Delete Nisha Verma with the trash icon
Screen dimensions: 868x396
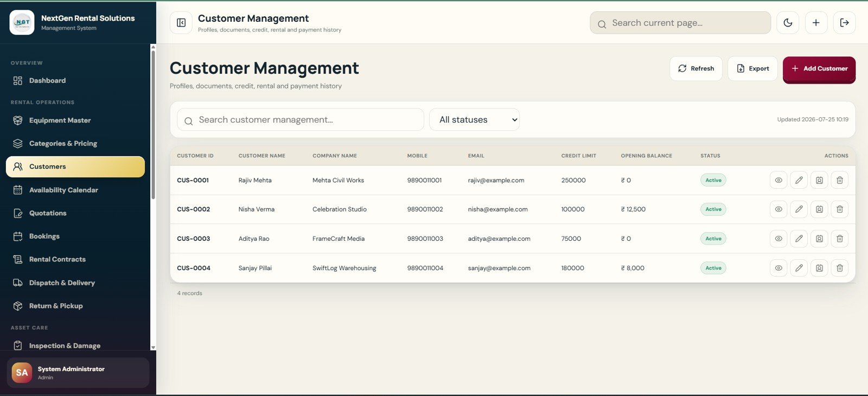click(840, 209)
